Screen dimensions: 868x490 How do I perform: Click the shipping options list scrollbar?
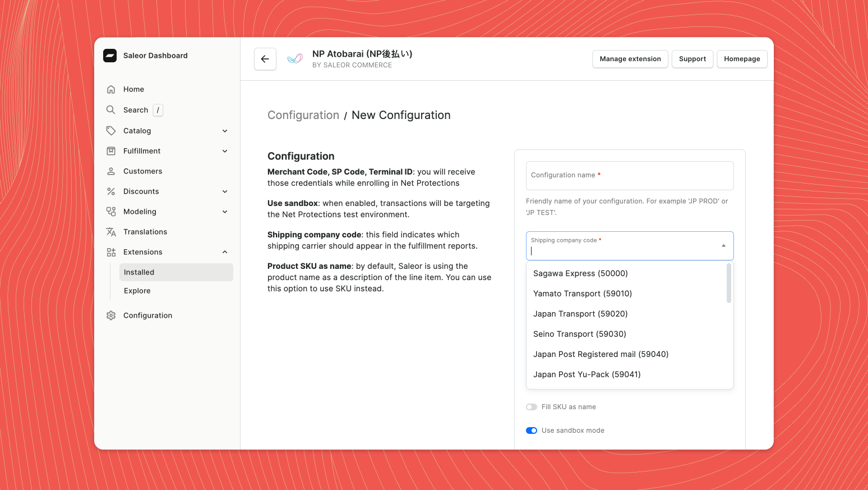[729, 283]
